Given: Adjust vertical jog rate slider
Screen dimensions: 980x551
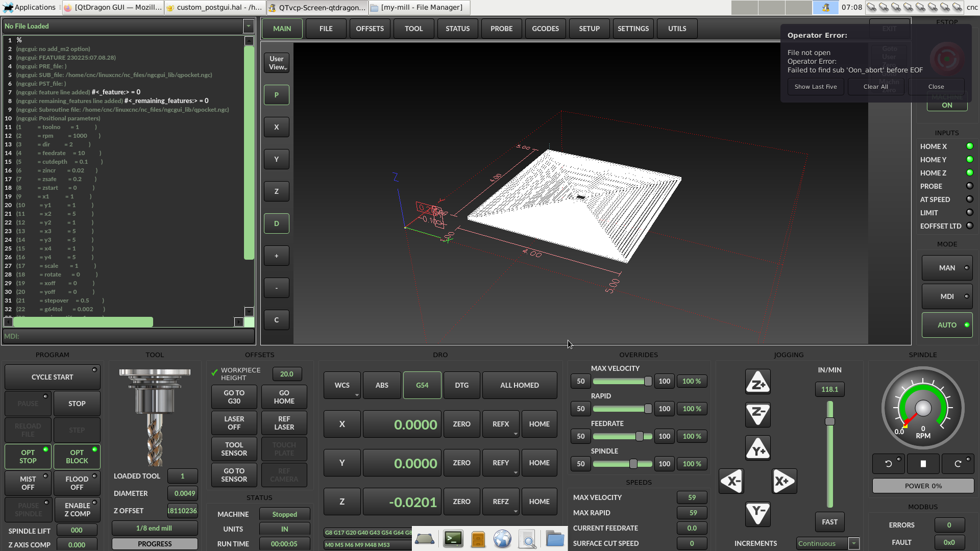Looking at the screenshot, I should click(x=830, y=454).
